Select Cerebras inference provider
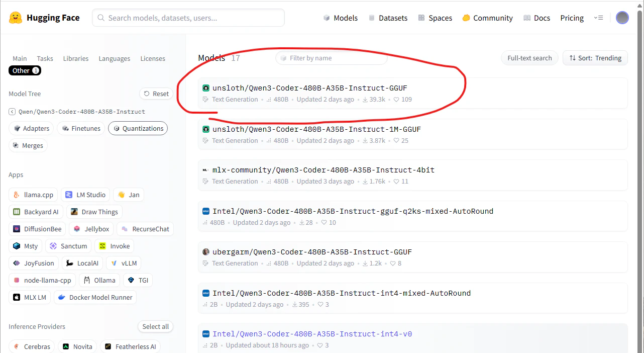Screen dimensions: 644x353 [x=32, y=346]
